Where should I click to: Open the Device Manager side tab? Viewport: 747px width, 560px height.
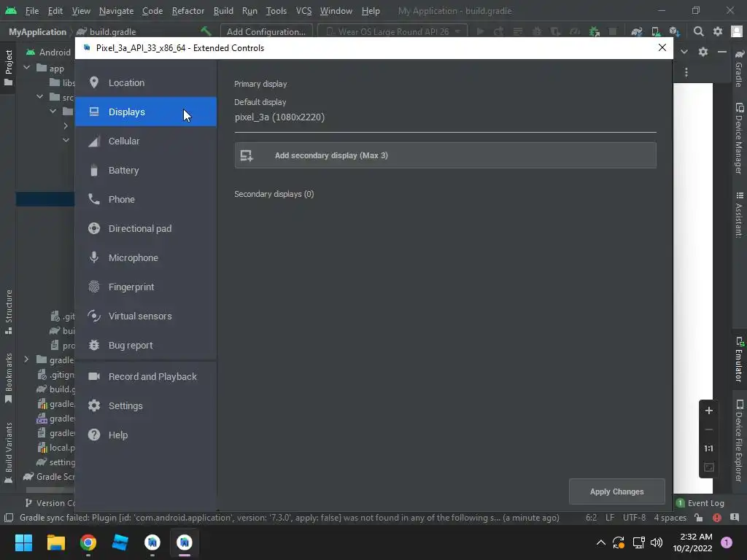pyautogui.click(x=739, y=139)
